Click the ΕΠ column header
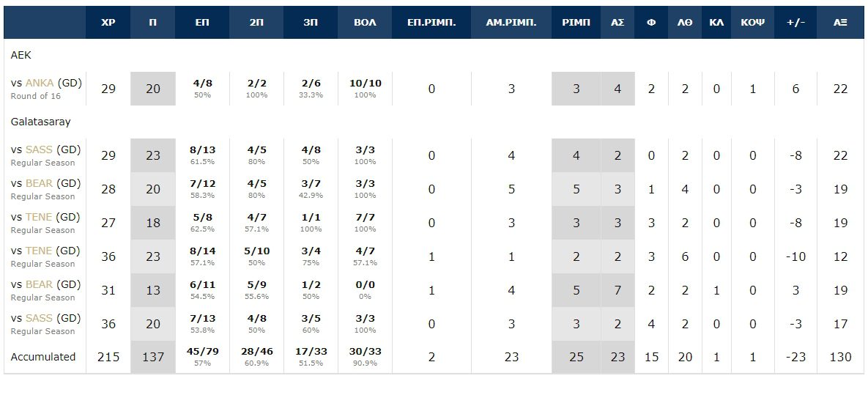 (x=202, y=23)
